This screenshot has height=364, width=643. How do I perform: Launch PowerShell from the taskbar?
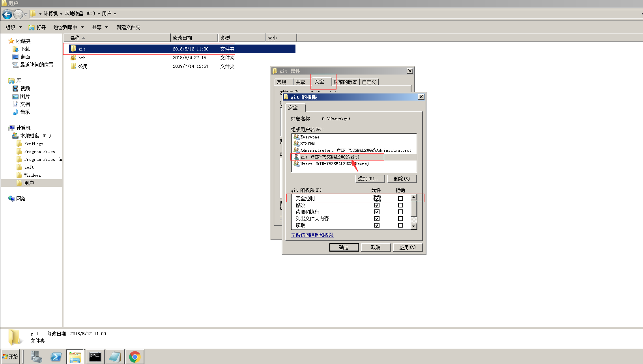[x=56, y=357]
